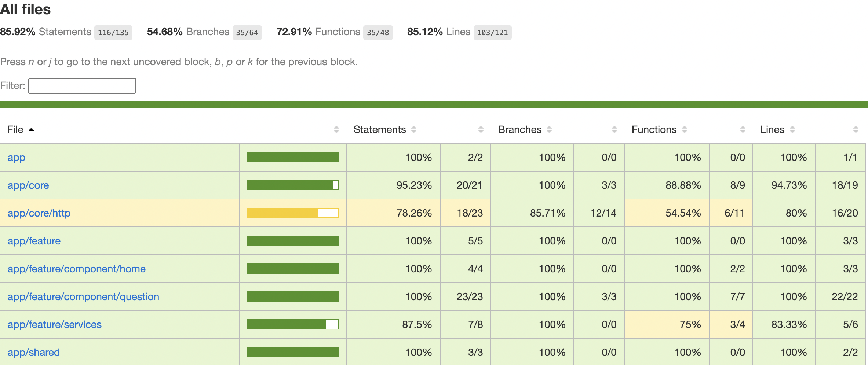Click the Statements column sort icon

[414, 129]
